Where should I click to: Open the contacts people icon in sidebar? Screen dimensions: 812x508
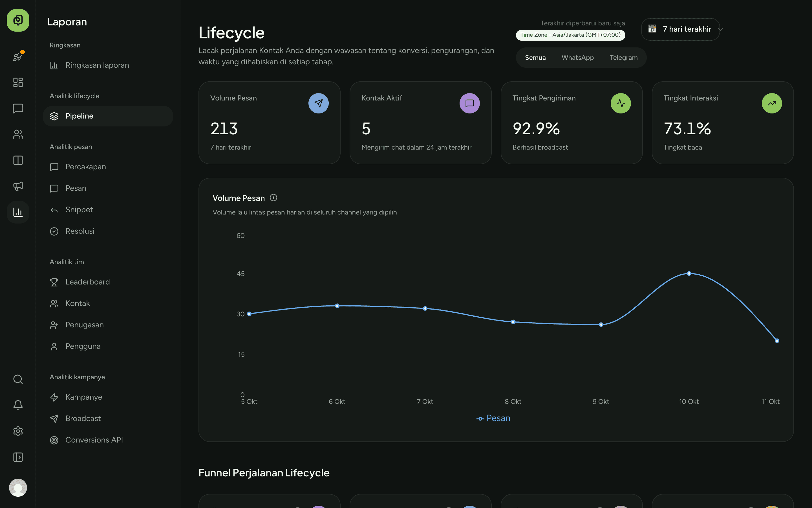[18, 134]
